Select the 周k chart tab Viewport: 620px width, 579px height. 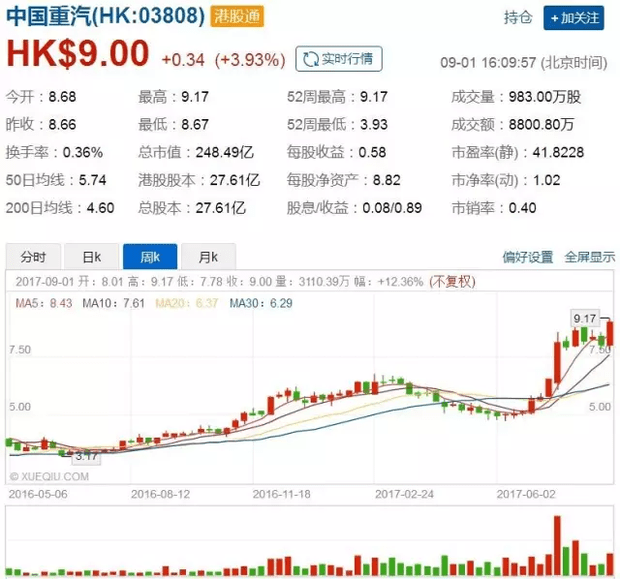150,257
